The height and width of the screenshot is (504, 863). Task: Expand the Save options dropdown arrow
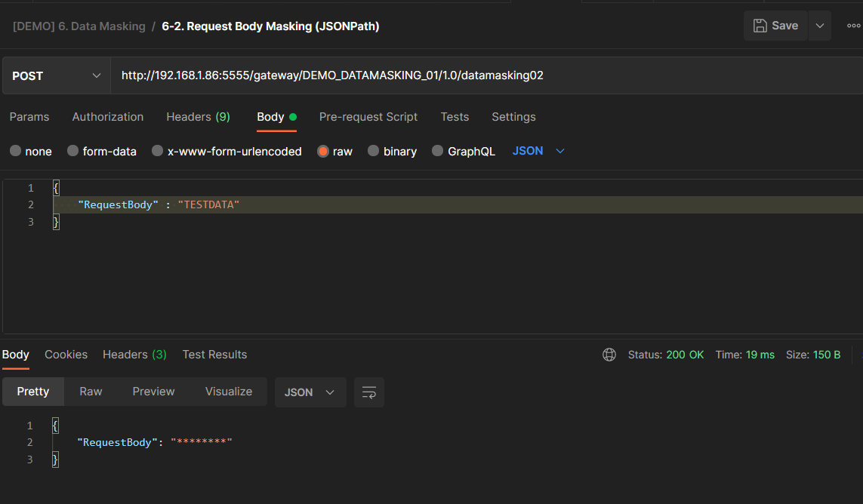click(820, 26)
